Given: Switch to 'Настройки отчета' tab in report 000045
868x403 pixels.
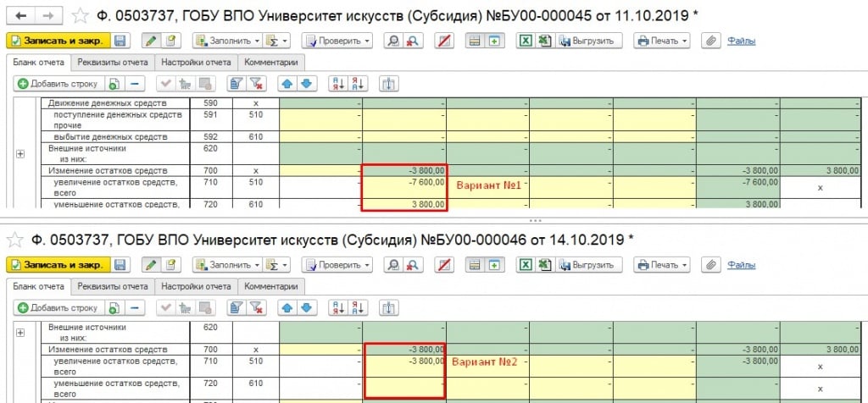Looking at the screenshot, I should [x=196, y=62].
